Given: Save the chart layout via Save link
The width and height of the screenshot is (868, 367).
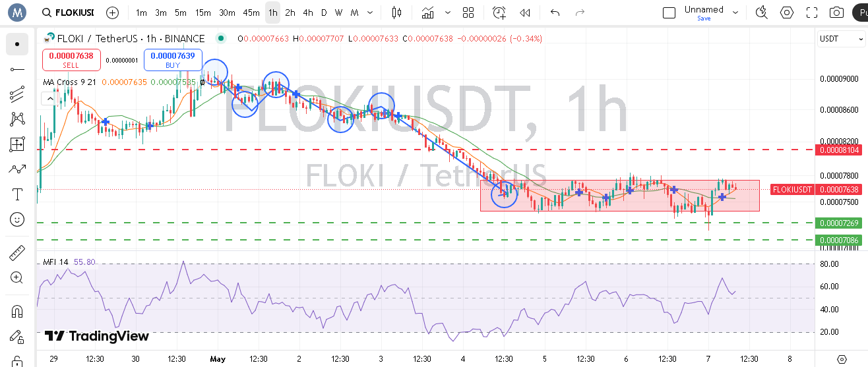Looking at the screenshot, I should (x=704, y=18).
